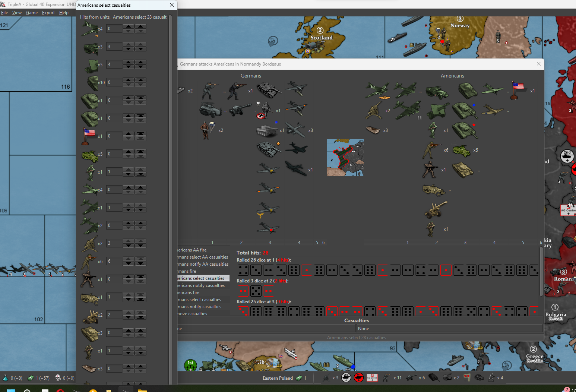This screenshot has height=392, width=576.
Task: Click the casualty selection panel vertical scrollbar
Action: point(170,199)
